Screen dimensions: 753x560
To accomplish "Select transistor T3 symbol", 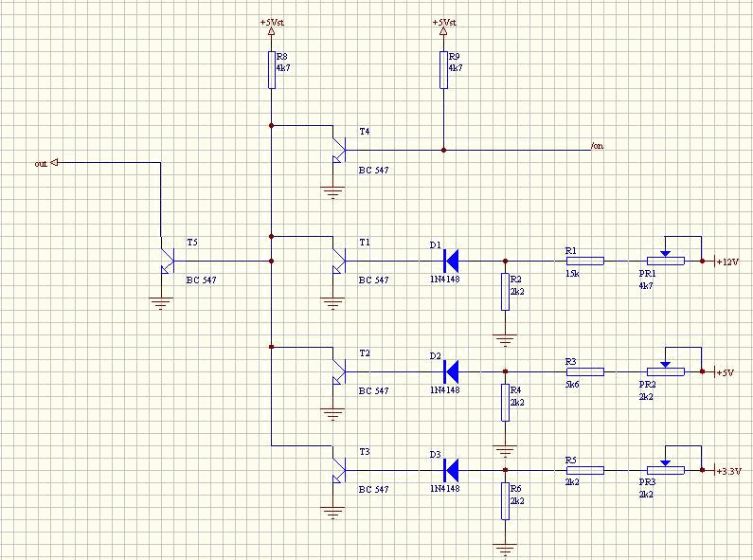I will tap(338, 471).
